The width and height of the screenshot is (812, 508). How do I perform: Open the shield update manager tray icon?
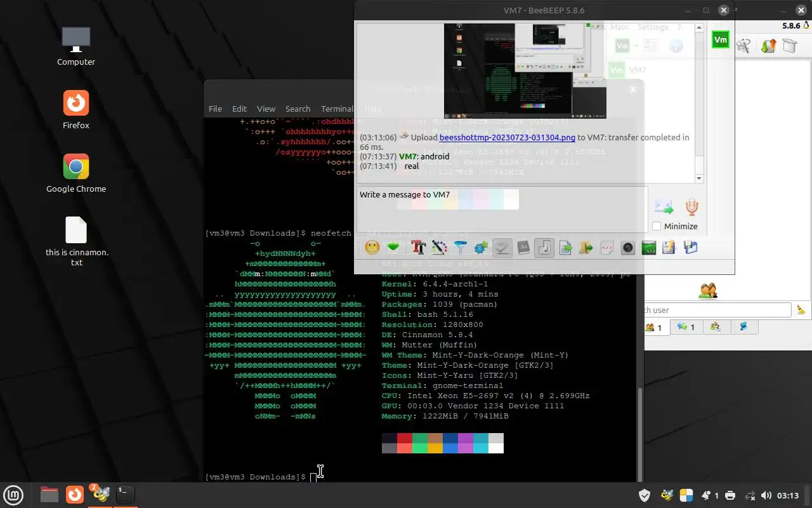[x=645, y=495]
